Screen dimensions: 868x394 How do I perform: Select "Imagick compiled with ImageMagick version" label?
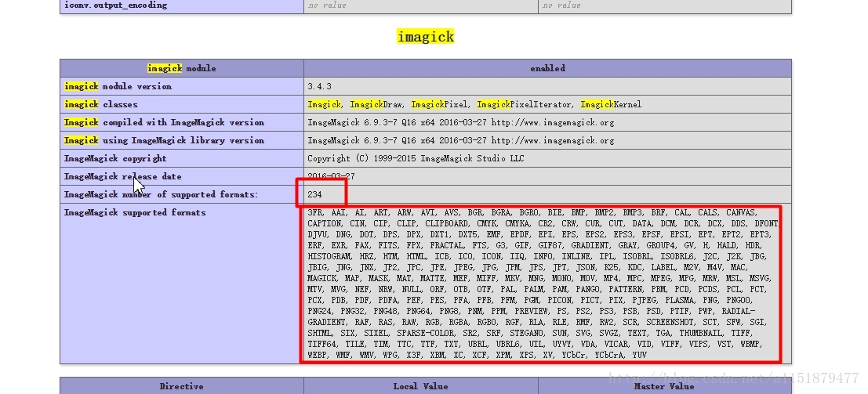pos(164,122)
